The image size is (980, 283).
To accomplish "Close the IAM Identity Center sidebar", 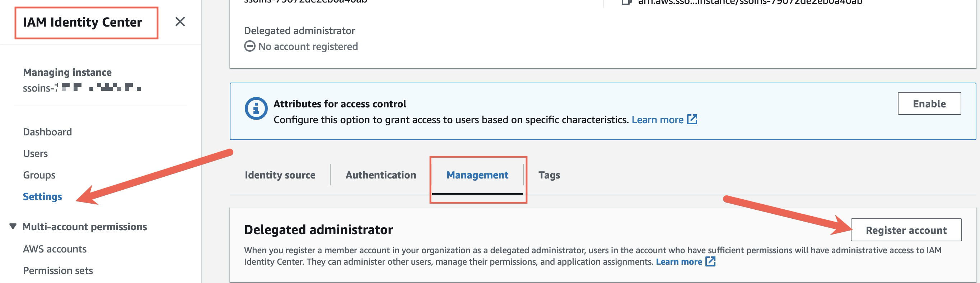I will (x=180, y=22).
